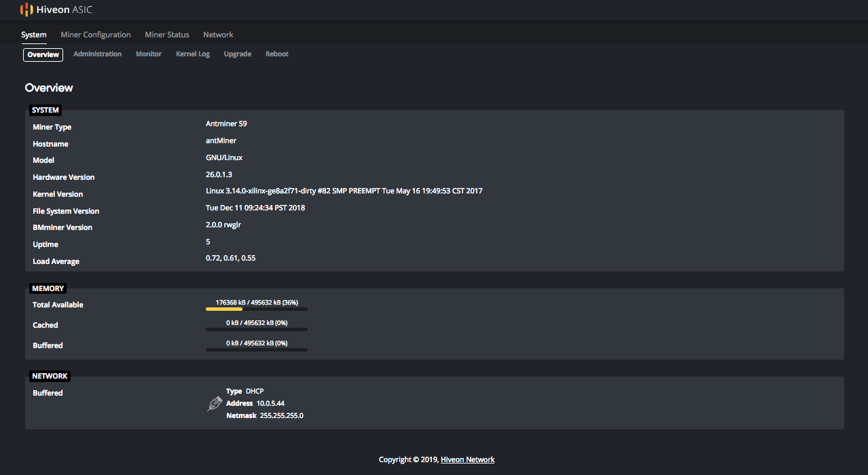
Task: Select the Overview sub-tab
Action: tap(43, 55)
